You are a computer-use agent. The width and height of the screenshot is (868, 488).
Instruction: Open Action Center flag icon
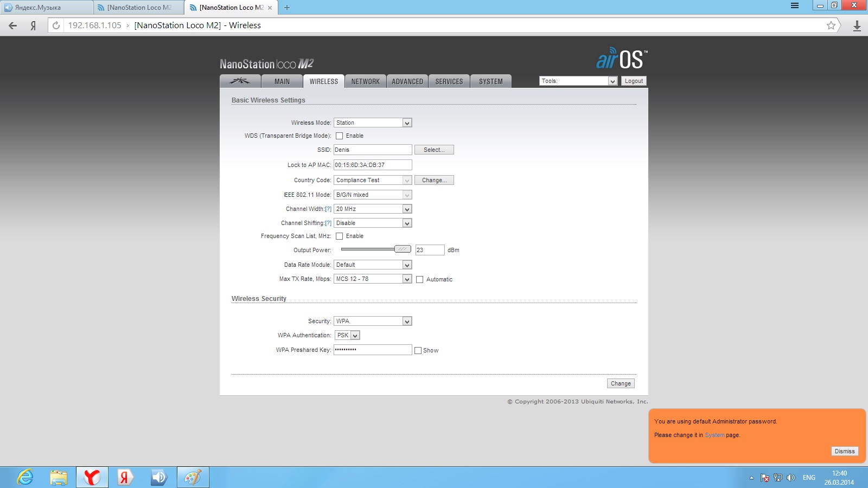(765, 478)
